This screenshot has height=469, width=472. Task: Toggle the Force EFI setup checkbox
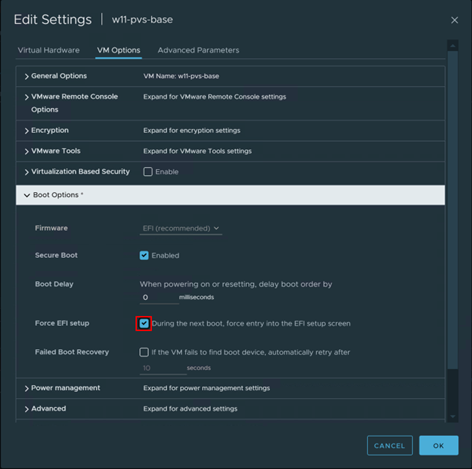(144, 324)
